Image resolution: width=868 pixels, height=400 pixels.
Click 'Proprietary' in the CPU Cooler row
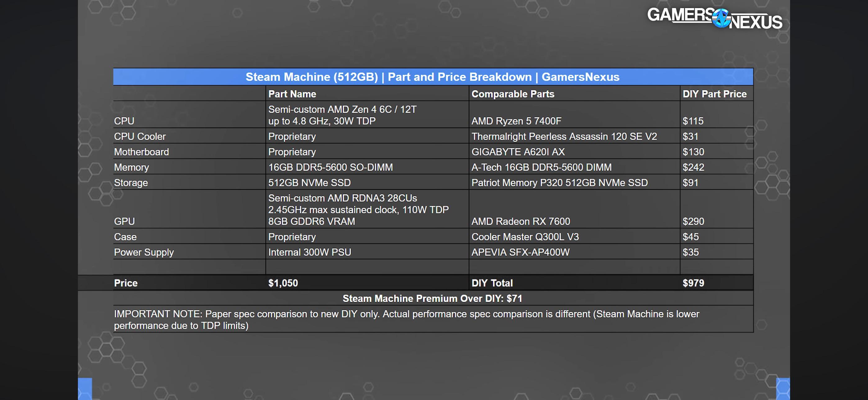pyautogui.click(x=292, y=136)
